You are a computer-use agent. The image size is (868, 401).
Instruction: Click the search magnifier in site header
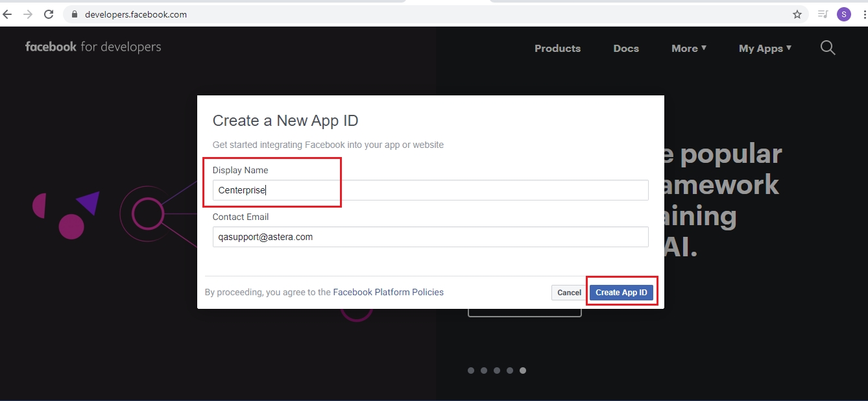(x=828, y=47)
